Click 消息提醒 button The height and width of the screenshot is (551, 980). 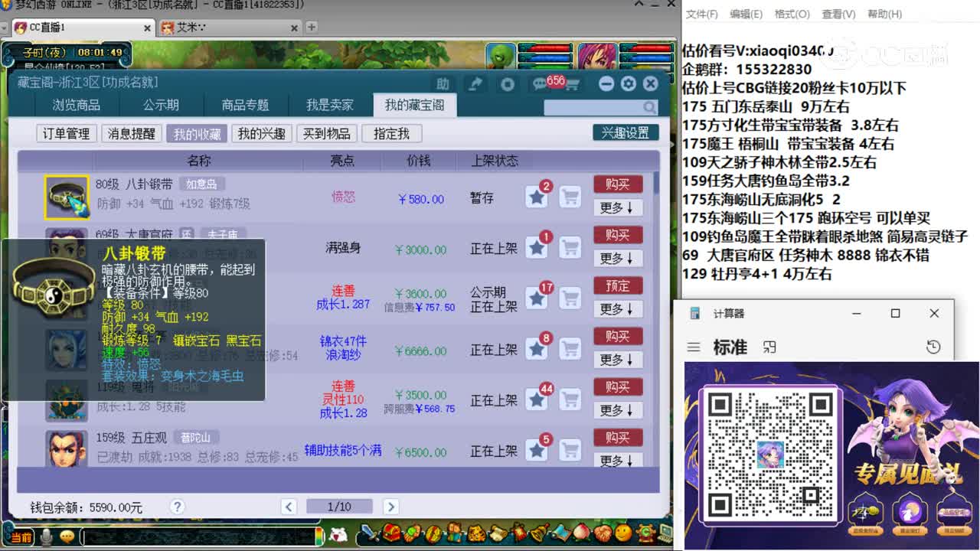coord(131,134)
